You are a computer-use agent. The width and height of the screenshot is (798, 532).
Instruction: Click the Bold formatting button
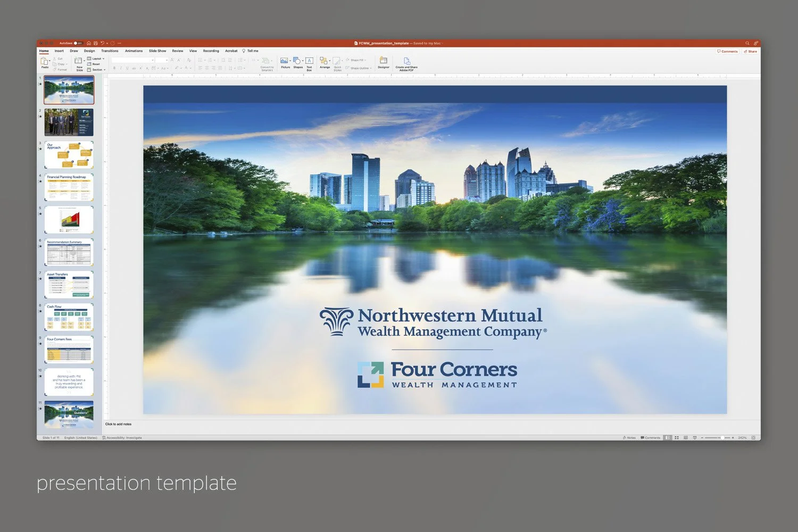(x=114, y=68)
